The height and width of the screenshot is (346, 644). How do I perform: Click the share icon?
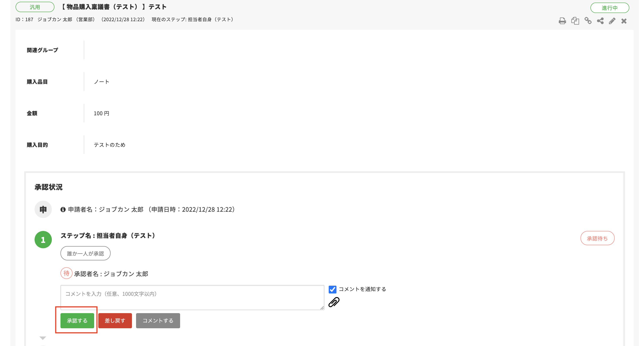(600, 21)
